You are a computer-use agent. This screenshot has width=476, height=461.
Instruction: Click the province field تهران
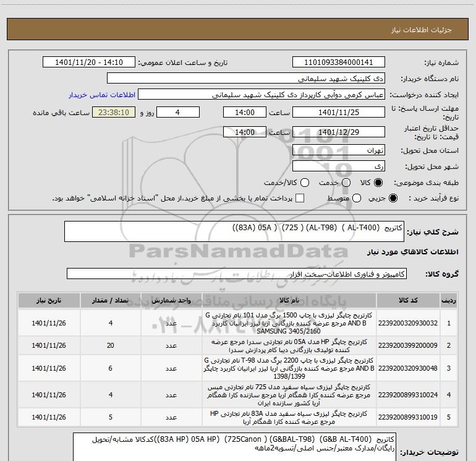(339, 150)
